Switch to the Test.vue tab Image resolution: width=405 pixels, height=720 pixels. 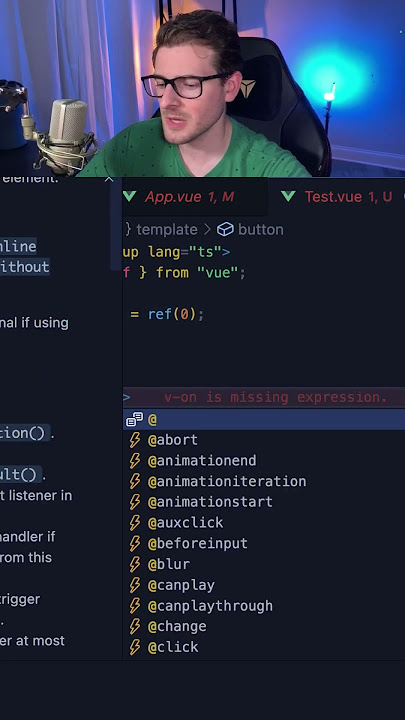tap(340, 197)
